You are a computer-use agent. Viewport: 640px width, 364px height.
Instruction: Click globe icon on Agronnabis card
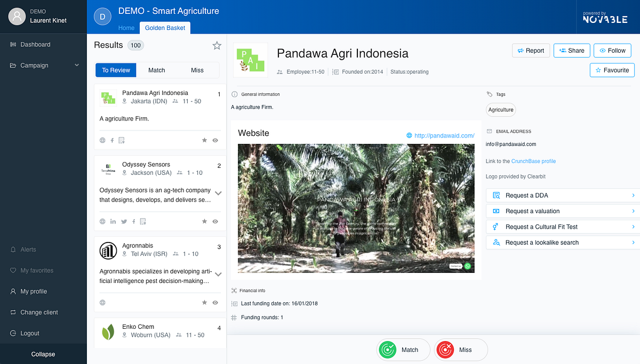[x=102, y=302]
